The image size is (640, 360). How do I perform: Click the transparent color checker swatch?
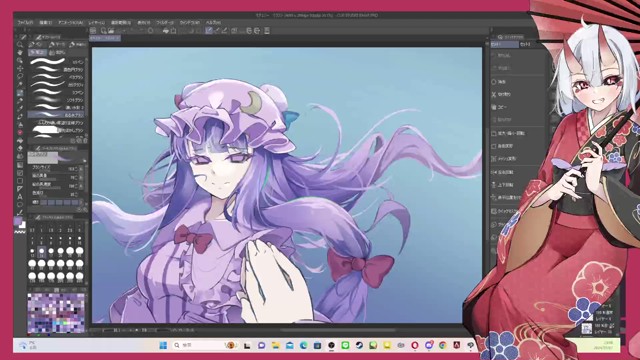tap(20, 232)
